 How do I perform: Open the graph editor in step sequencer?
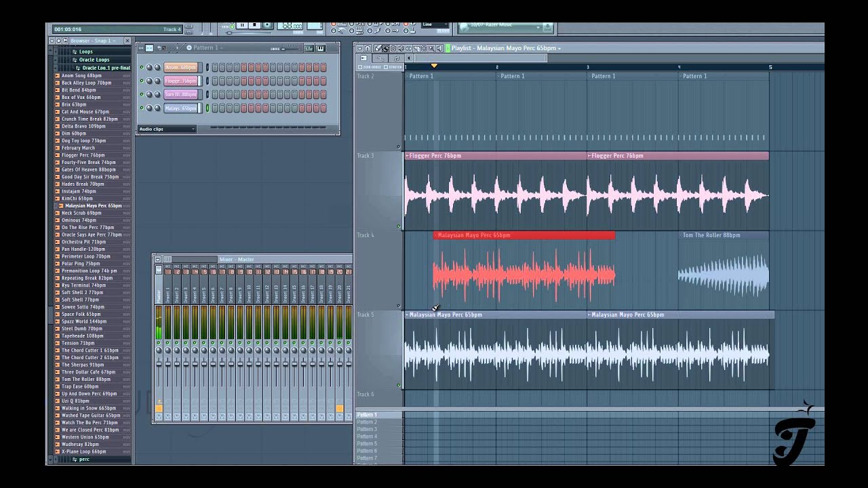click(x=309, y=48)
